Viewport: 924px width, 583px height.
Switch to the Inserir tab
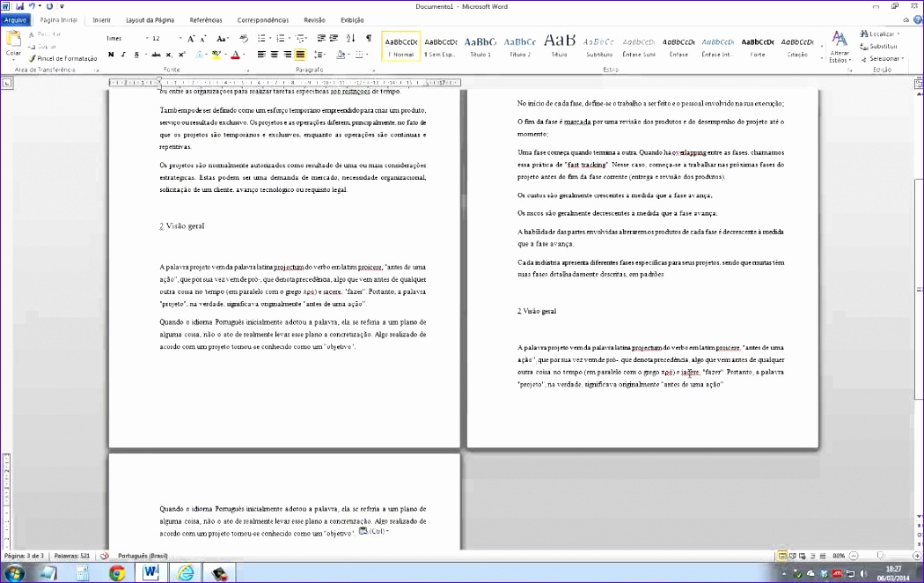click(101, 20)
